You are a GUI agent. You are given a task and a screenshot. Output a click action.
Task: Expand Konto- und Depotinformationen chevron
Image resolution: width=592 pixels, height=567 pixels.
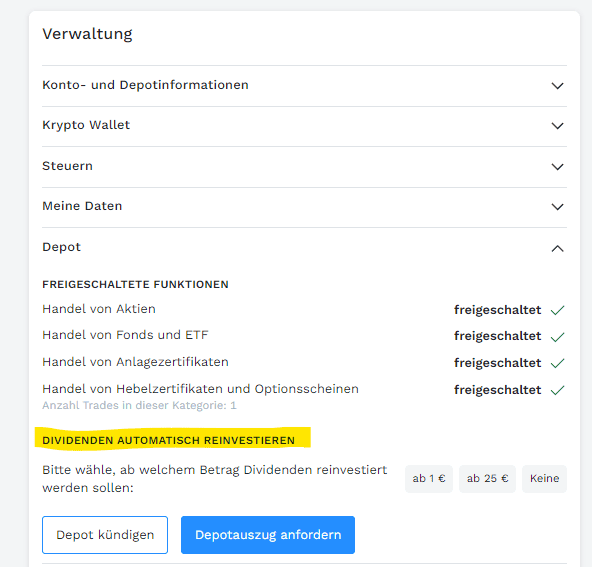pyautogui.click(x=557, y=86)
